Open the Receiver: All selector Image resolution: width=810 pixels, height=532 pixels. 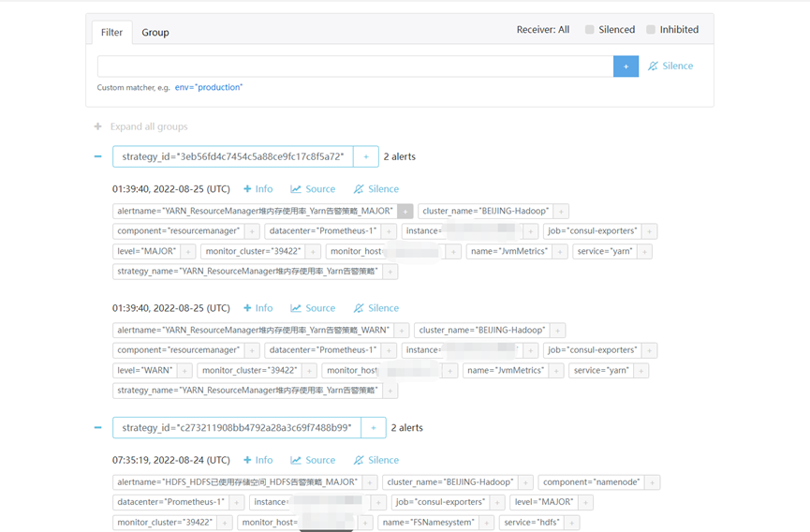pos(543,29)
